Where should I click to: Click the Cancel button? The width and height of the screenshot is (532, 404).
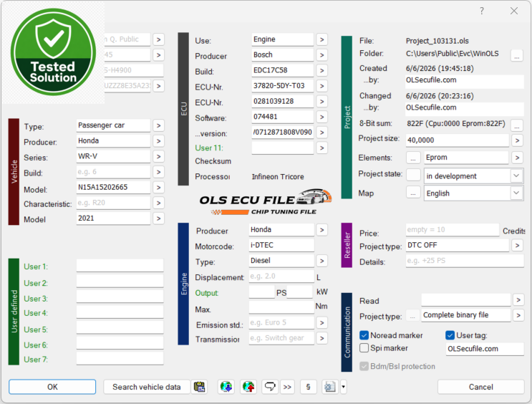(x=480, y=387)
